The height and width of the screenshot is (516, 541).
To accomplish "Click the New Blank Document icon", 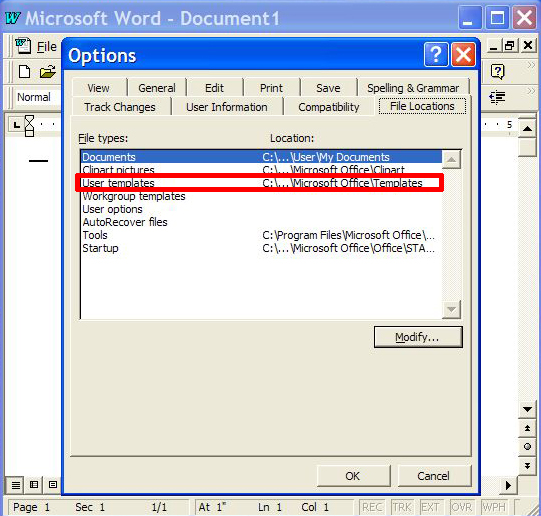I will [24, 72].
